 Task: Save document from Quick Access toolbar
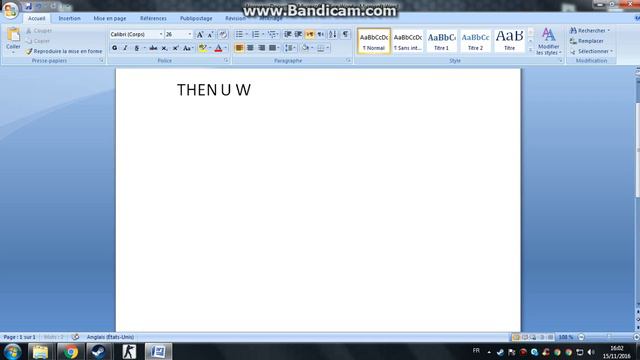28,7
